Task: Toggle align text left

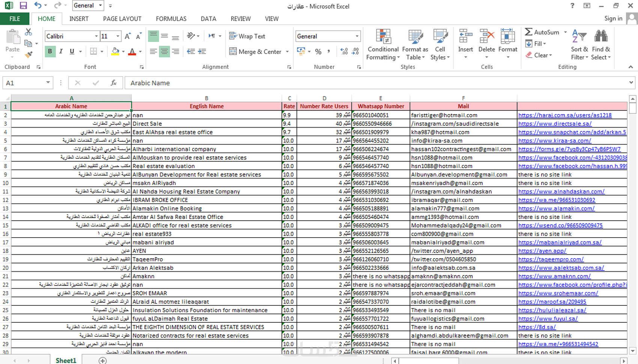Action: click(153, 51)
